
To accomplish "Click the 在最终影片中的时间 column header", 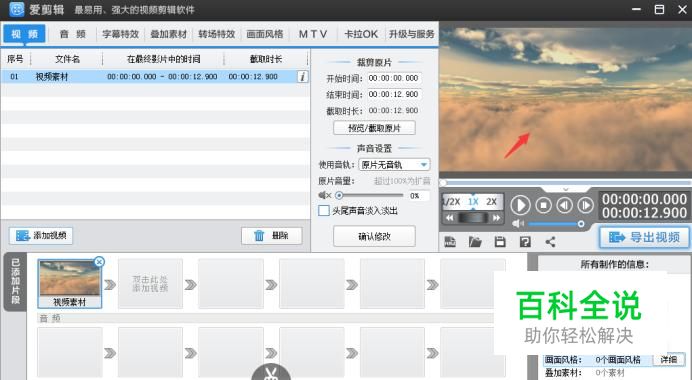I will (x=163, y=59).
